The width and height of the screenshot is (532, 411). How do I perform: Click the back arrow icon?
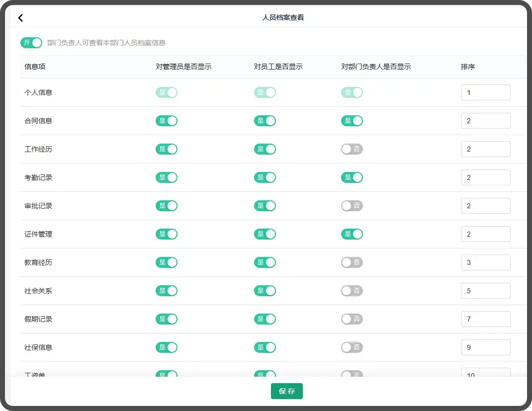point(20,18)
